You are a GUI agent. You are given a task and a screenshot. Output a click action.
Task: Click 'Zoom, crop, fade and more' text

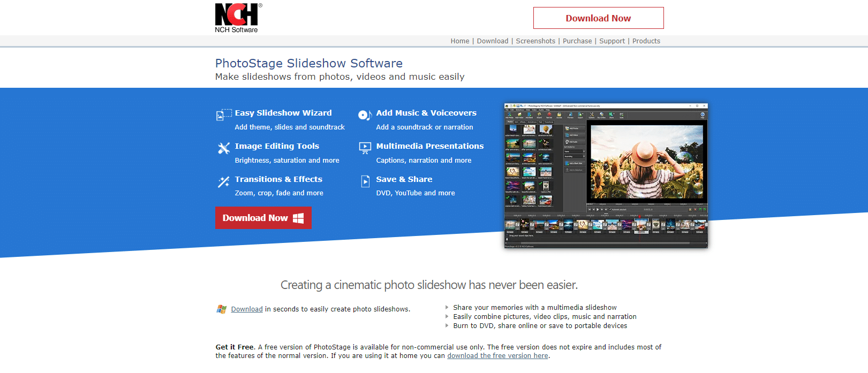point(279,193)
